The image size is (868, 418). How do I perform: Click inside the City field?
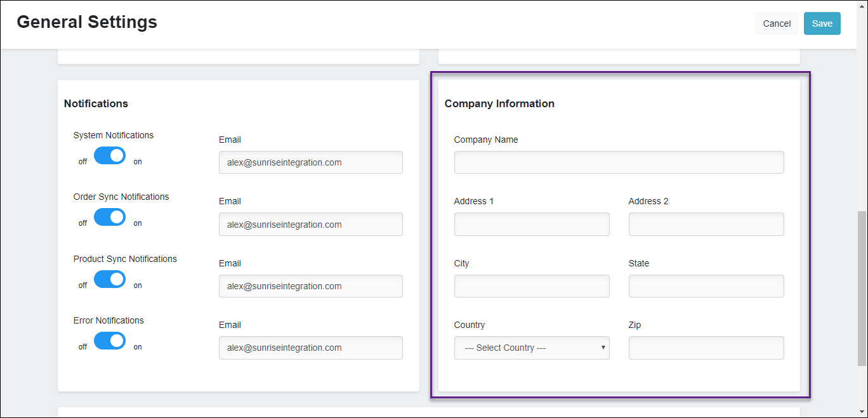531,286
